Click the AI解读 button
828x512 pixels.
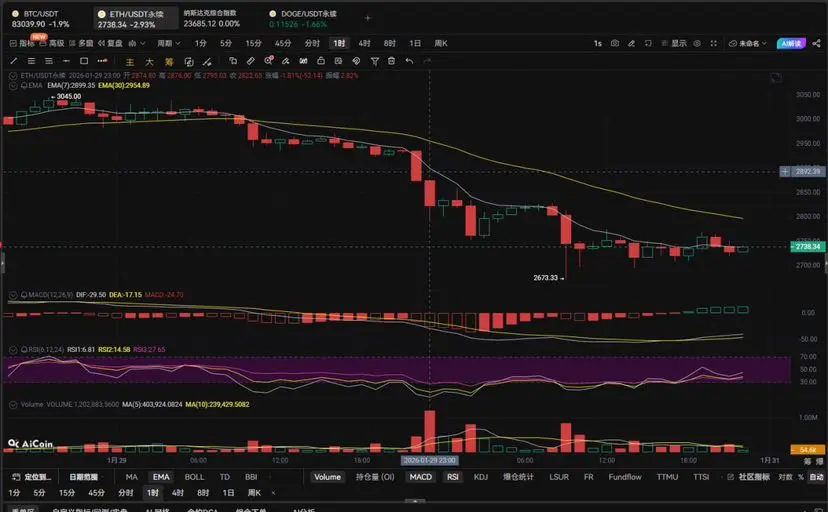[791, 43]
